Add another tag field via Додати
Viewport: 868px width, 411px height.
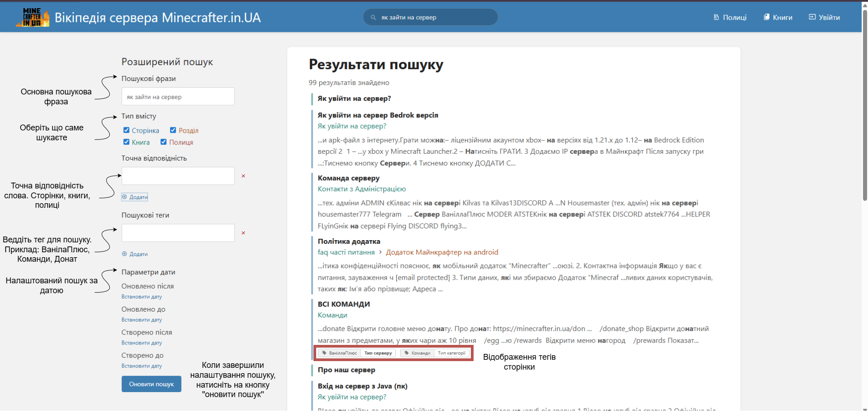pyautogui.click(x=135, y=254)
